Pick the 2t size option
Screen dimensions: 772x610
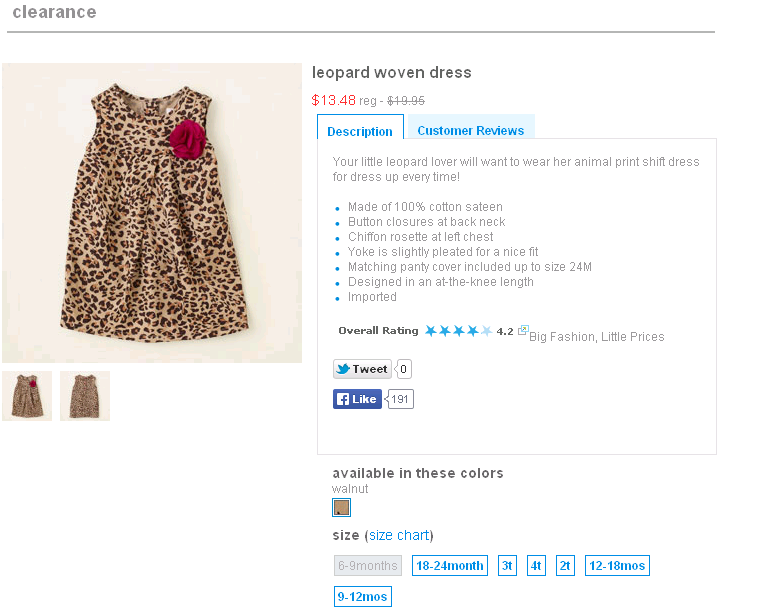pyautogui.click(x=565, y=565)
